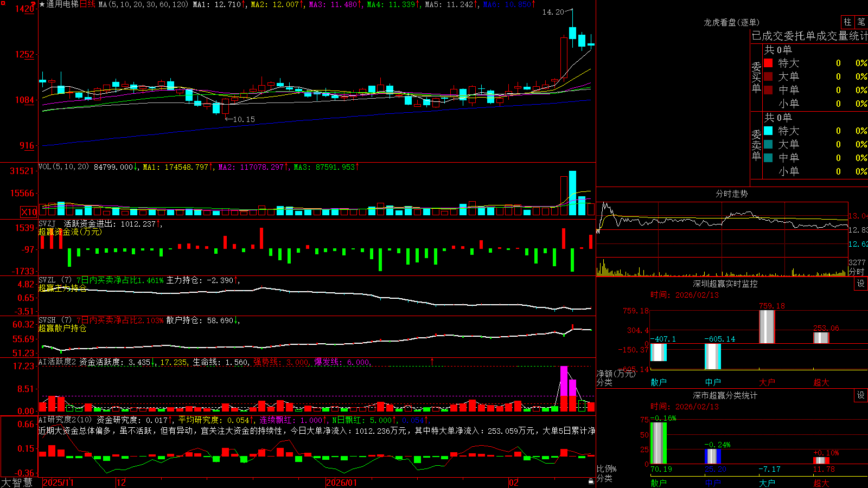
Task: Click the 2026/01 date marker on timeline
Action: (341, 483)
